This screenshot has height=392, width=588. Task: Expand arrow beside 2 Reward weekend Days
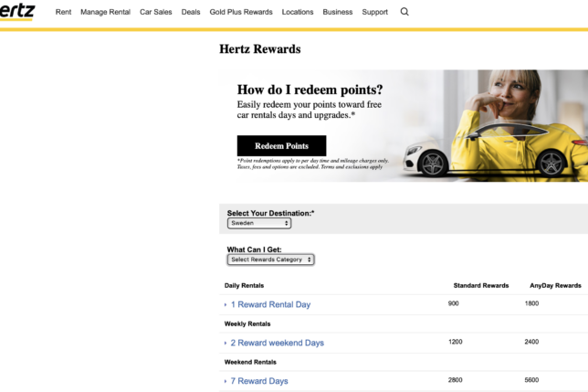226,344
